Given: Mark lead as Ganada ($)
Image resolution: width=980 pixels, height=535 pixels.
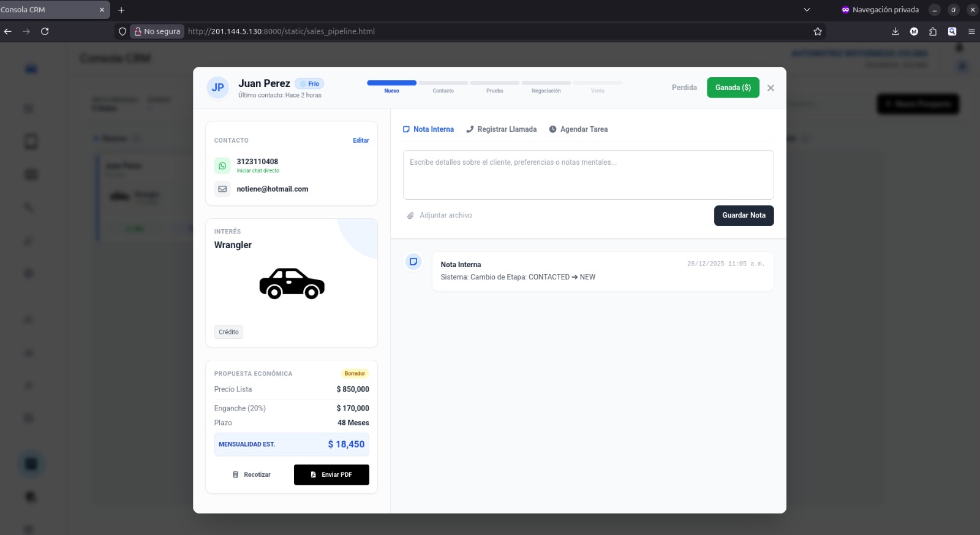Looking at the screenshot, I should [x=733, y=88].
